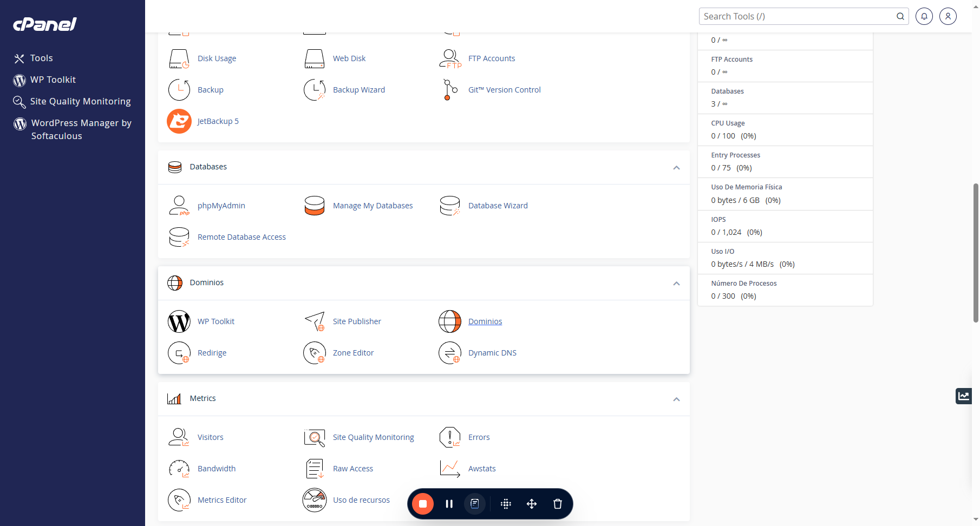This screenshot has height=526, width=980.
Task: Open the Remote Database Access link
Action: (241, 237)
